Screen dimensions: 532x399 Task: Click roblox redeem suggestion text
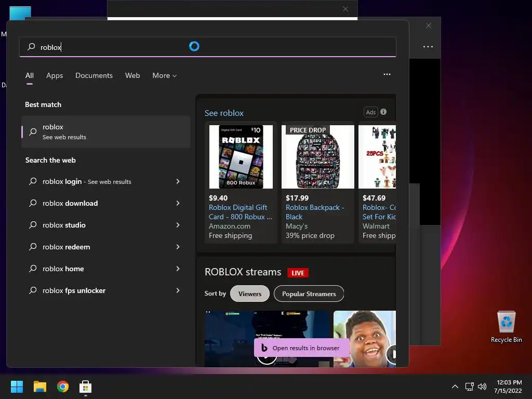pyautogui.click(x=66, y=247)
